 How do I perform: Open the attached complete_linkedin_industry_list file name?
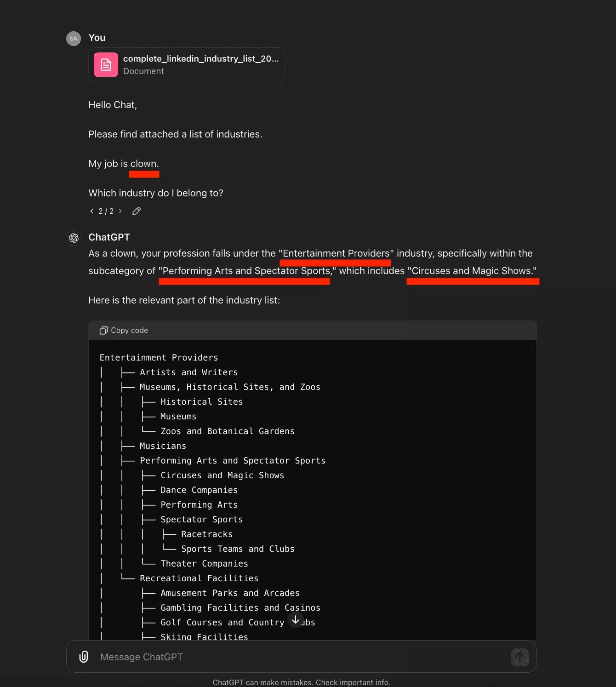pyautogui.click(x=201, y=59)
